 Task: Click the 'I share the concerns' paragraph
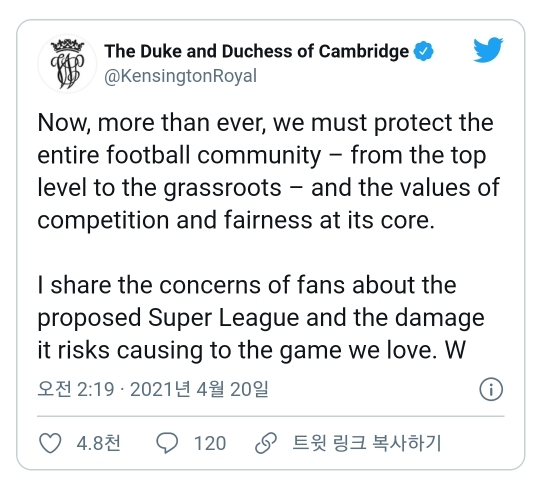tap(261, 318)
